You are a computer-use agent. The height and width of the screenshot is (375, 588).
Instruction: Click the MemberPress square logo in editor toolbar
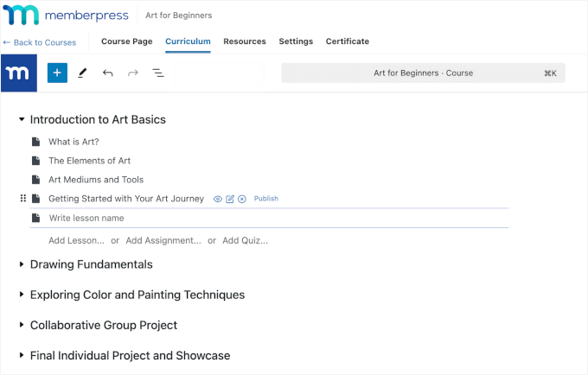coord(18,73)
